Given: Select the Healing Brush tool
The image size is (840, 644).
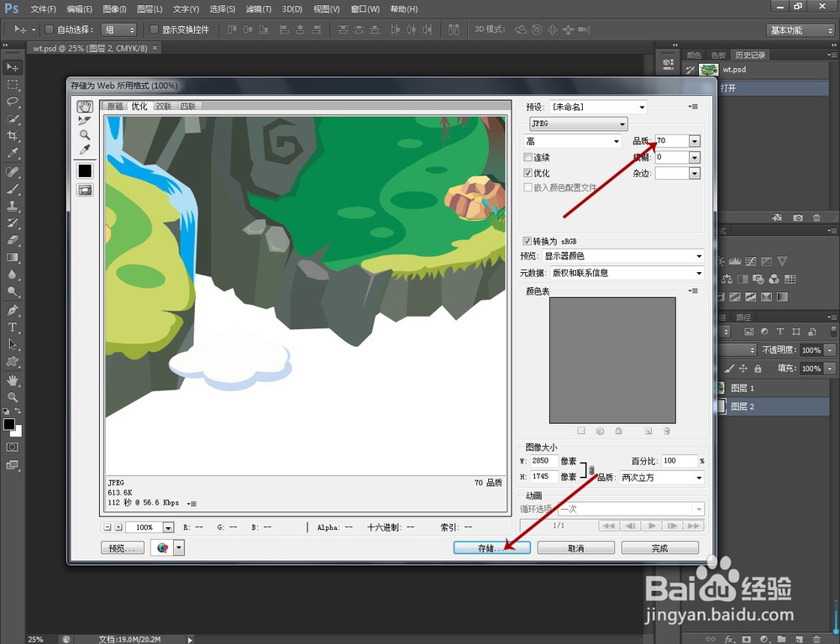Looking at the screenshot, I should click(x=13, y=172).
